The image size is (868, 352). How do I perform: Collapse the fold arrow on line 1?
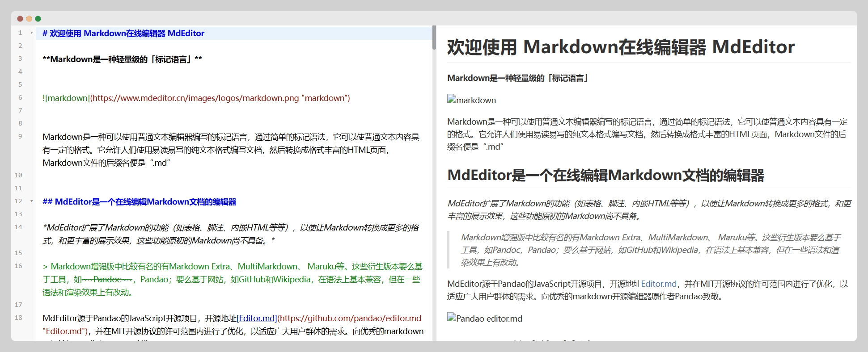click(x=31, y=33)
